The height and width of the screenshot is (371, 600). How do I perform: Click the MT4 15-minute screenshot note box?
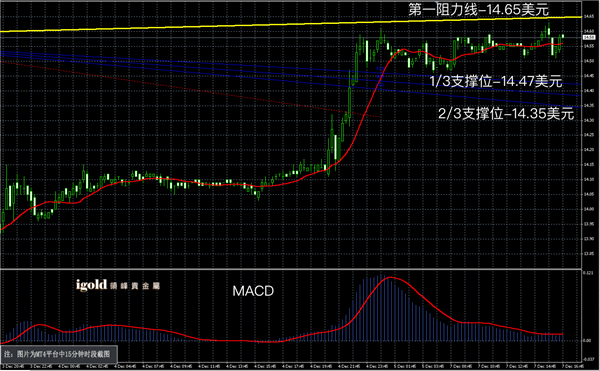click(59, 354)
